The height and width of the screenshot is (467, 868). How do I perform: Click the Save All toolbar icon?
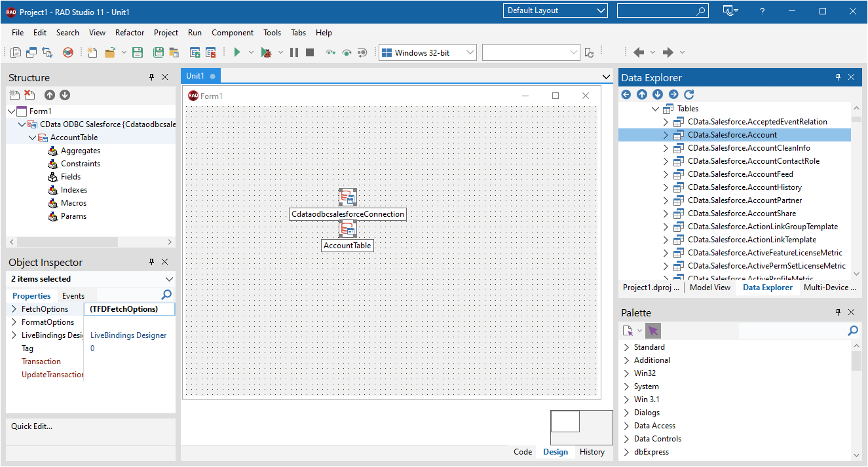point(159,52)
